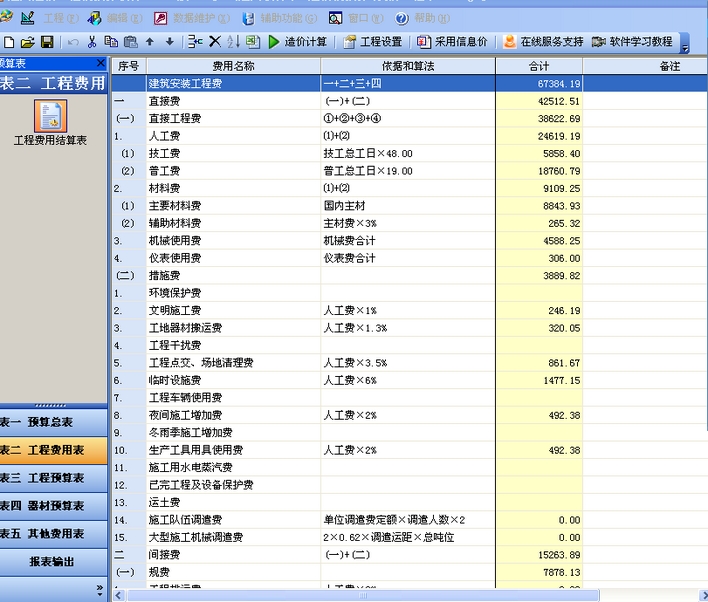The image size is (708, 602).
Task: Expand sidebar options chevron at bottom
Action: [x=100, y=589]
